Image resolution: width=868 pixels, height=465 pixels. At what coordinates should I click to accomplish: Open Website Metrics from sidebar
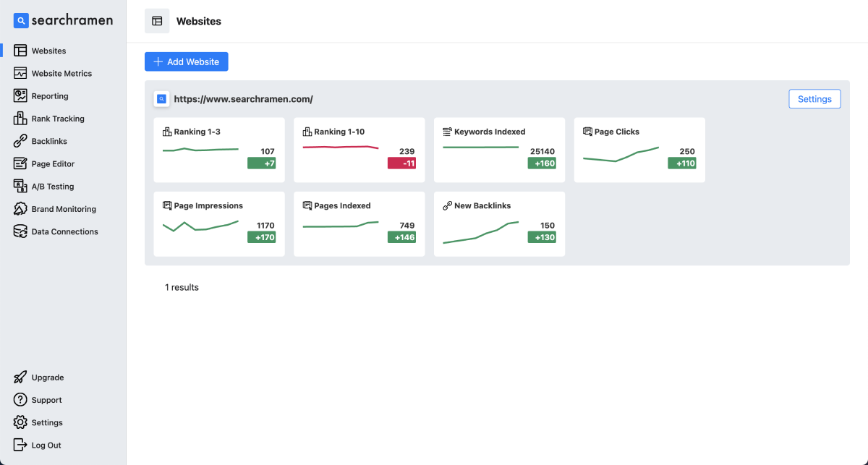click(61, 74)
